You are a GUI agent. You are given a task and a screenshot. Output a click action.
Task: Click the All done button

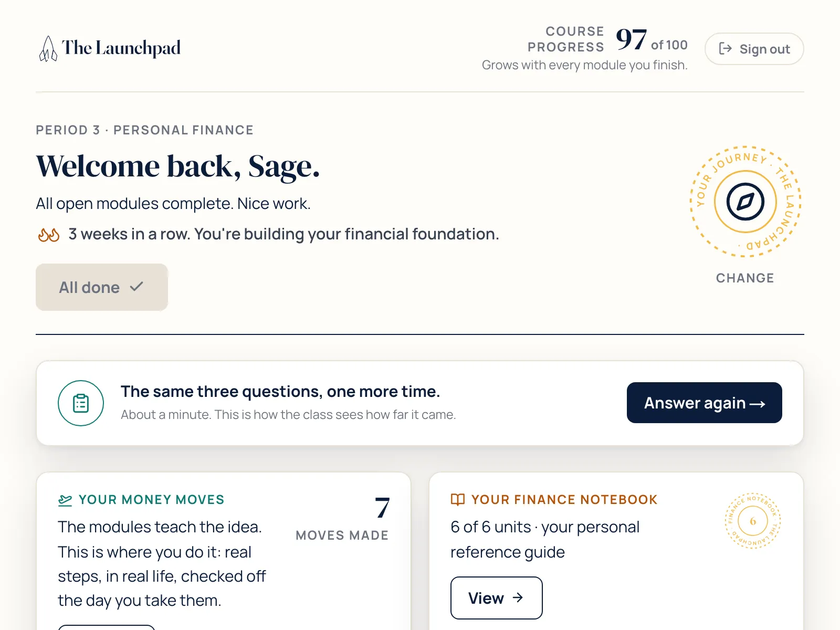(102, 287)
